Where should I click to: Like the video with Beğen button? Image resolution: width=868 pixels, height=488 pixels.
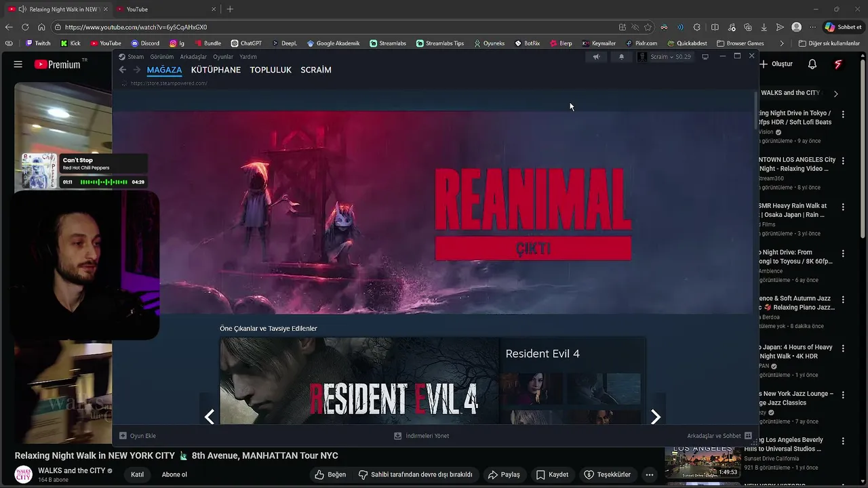click(330, 474)
